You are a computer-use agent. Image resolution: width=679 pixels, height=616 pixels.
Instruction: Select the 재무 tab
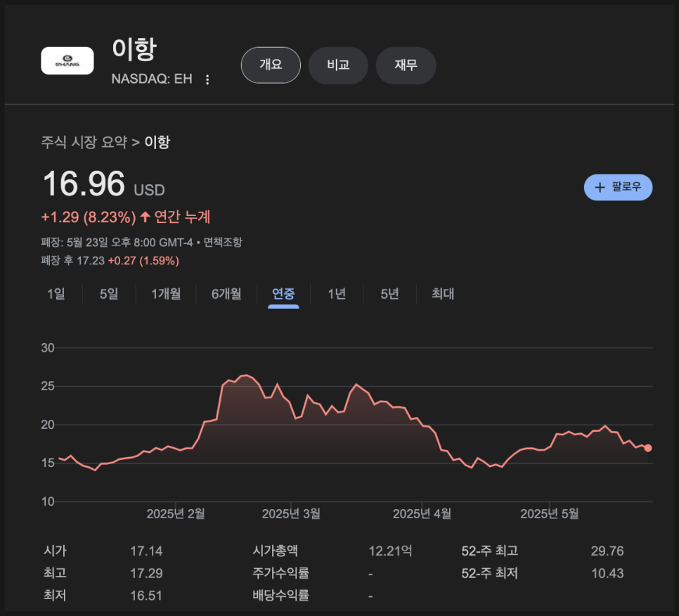pos(406,65)
